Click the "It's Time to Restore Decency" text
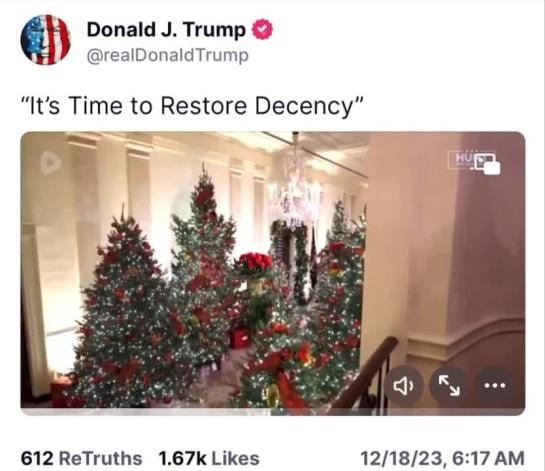Image resolution: width=545 pixels, height=471 pixels. tap(192, 105)
